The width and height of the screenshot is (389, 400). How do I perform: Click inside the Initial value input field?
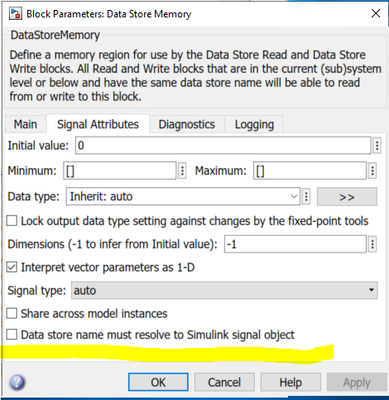(223, 146)
